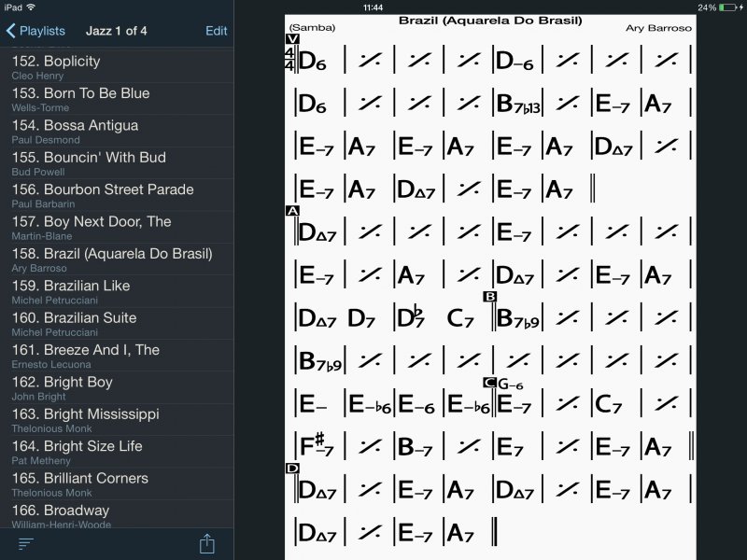Tap the C section marker on chart

[x=489, y=383]
